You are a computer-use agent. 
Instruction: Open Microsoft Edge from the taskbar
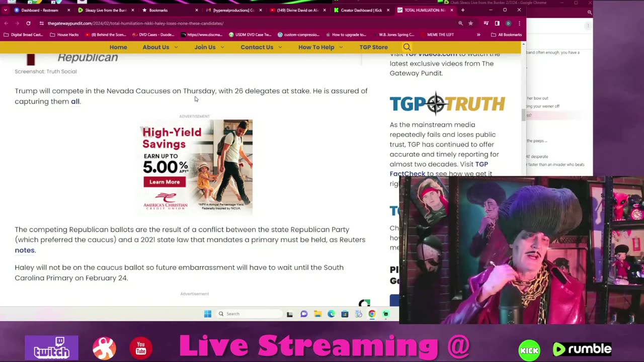coord(331,314)
